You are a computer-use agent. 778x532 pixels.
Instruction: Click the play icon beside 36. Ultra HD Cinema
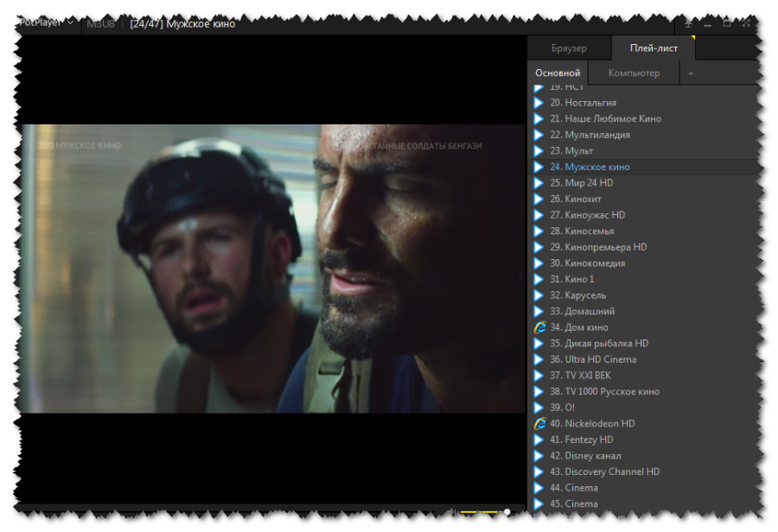coord(539,359)
